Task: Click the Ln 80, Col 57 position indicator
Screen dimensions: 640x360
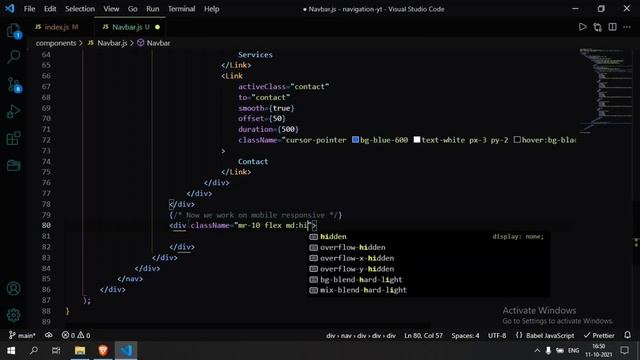Action: (423, 336)
